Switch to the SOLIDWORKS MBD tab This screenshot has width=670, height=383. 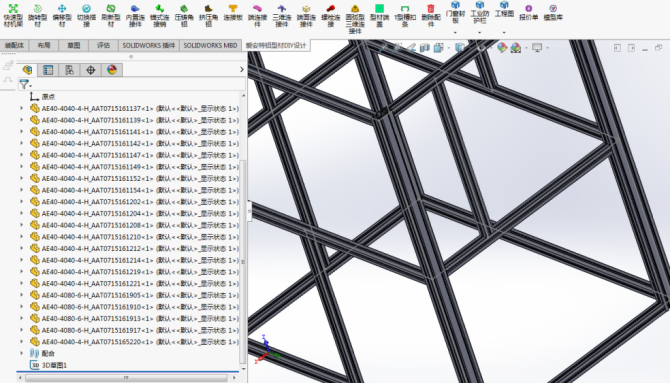[210, 45]
